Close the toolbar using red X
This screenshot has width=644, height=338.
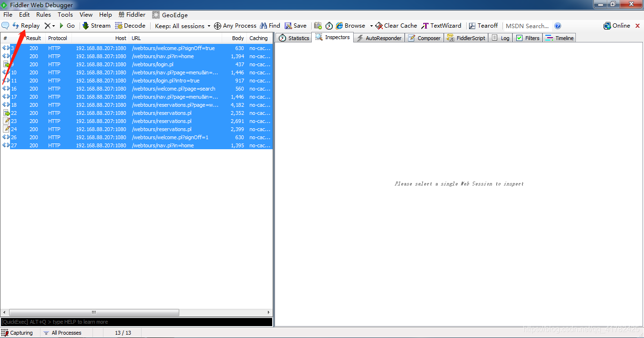638,26
